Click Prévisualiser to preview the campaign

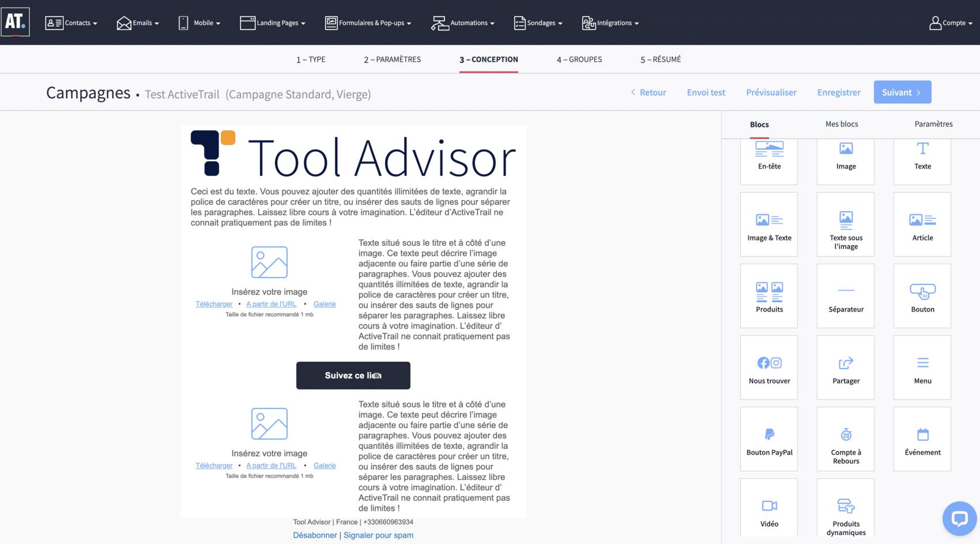click(x=771, y=92)
